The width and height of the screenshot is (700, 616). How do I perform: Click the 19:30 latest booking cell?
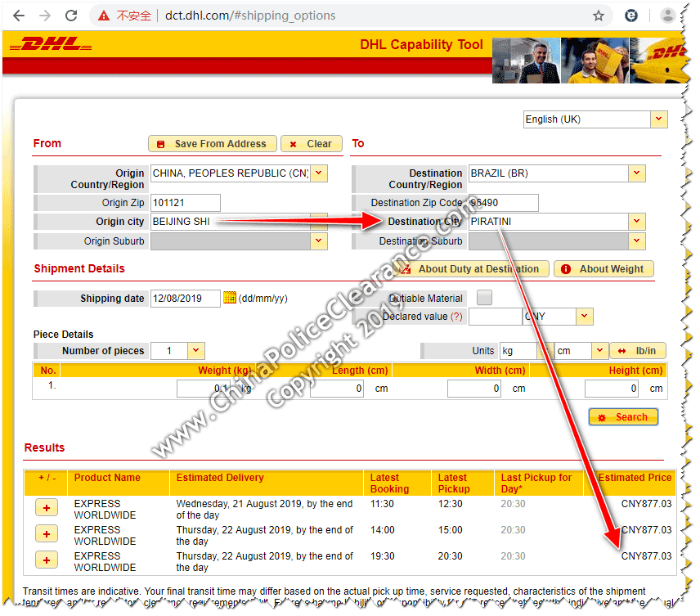(x=383, y=556)
